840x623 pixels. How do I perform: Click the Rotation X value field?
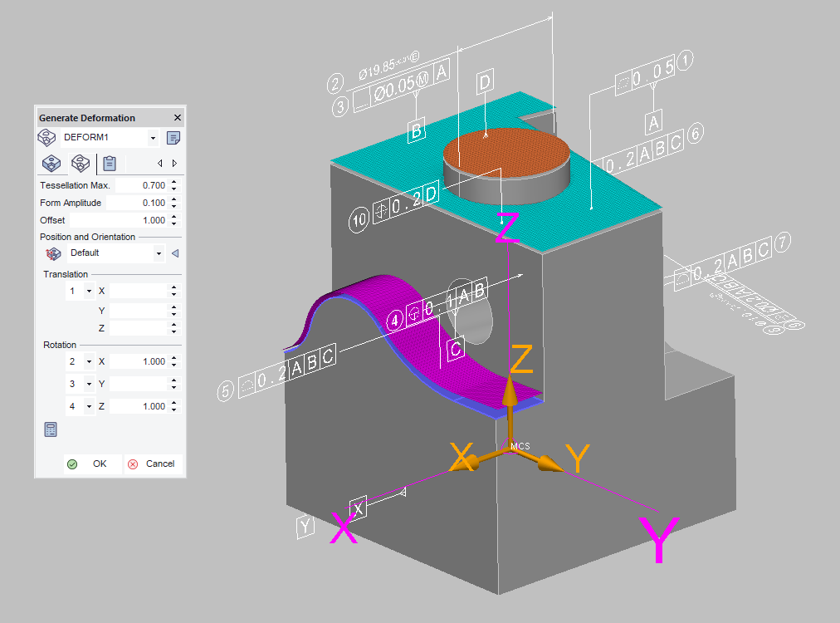pyautogui.click(x=139, y=361)
